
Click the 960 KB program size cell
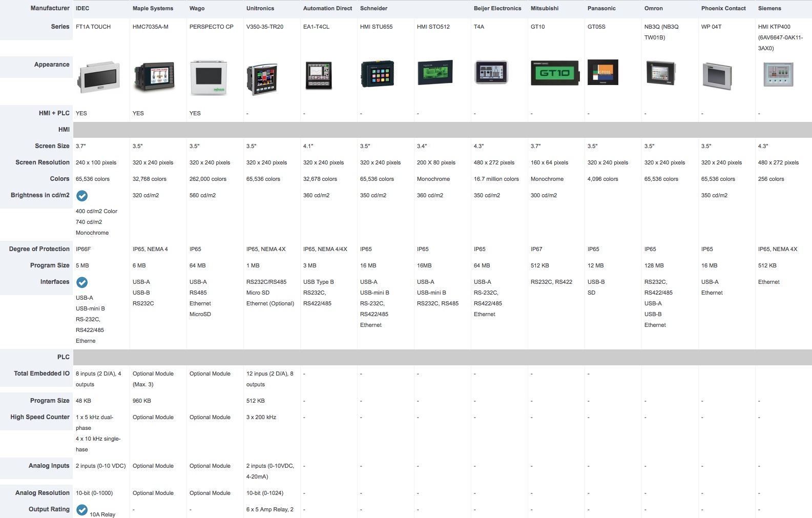pyautogui.click(x=142, y=401)
